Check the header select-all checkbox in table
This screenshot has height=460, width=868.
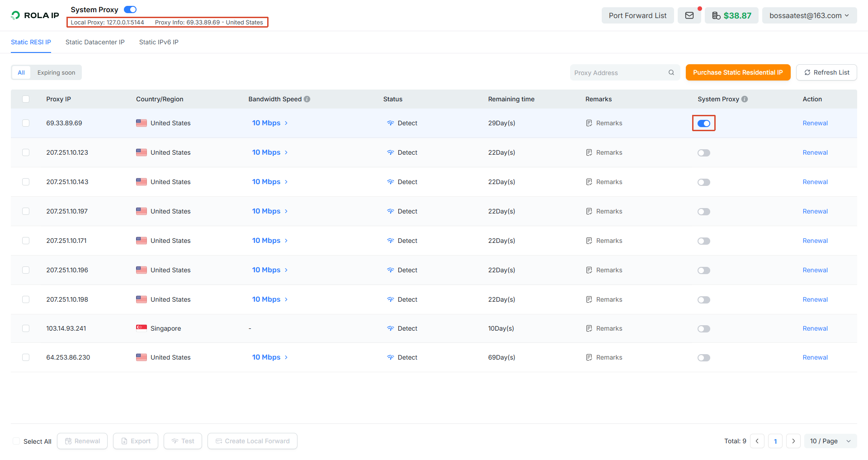(x=26, y=99)
